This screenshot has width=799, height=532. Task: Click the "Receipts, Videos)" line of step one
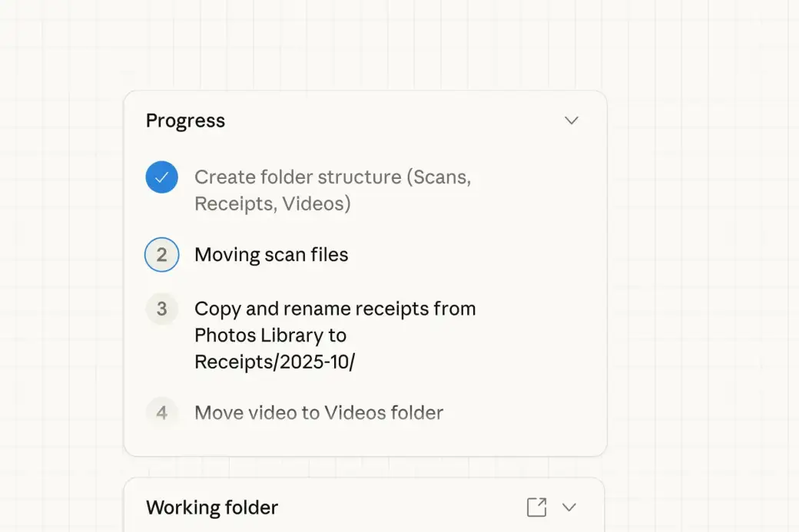tap(273, 204)
